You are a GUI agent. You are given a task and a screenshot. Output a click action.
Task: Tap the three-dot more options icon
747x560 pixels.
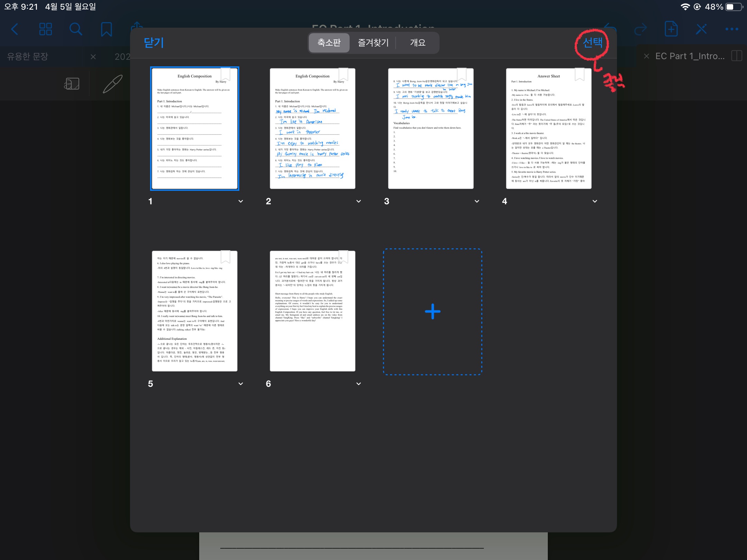[731, 29]
